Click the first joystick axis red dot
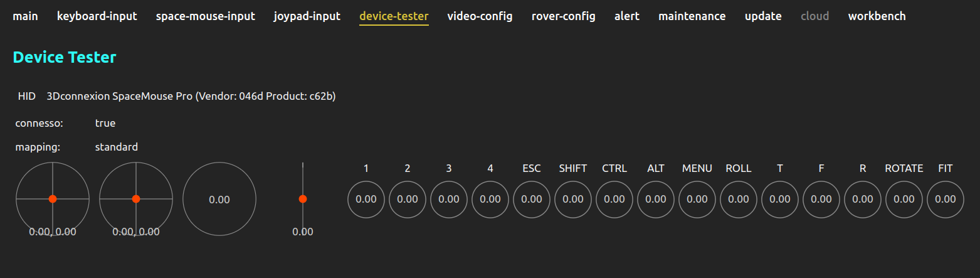This screenshot has width=980, height=278. [x=53, y=199]
